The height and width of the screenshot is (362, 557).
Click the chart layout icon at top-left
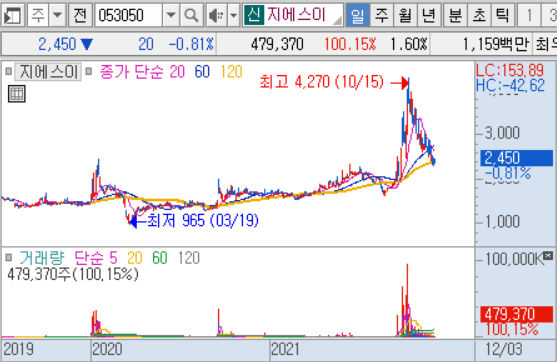(x=13, y=15)
